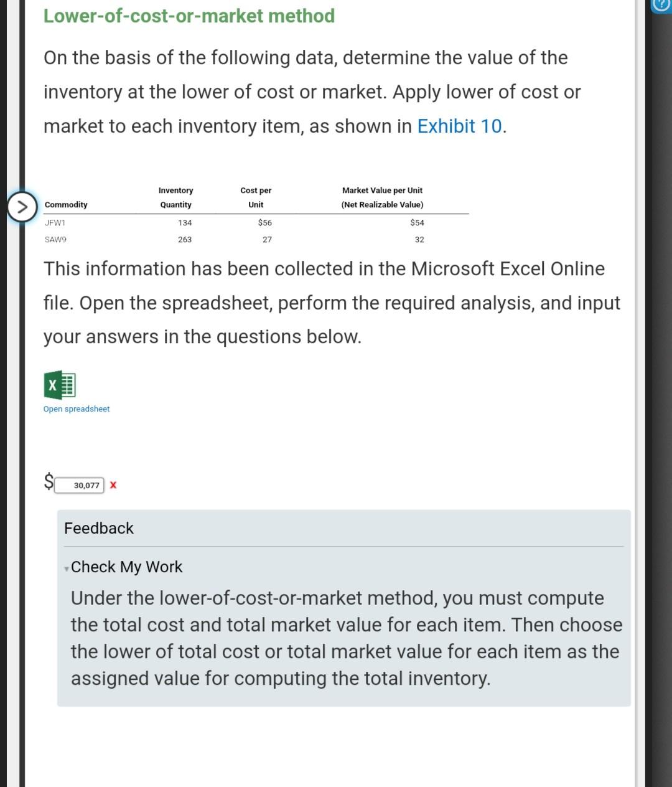The width and height of the screenshot is (672, 787).
Task: Click the dollar sign before the answer field
Action: click(x=49, y=480)
